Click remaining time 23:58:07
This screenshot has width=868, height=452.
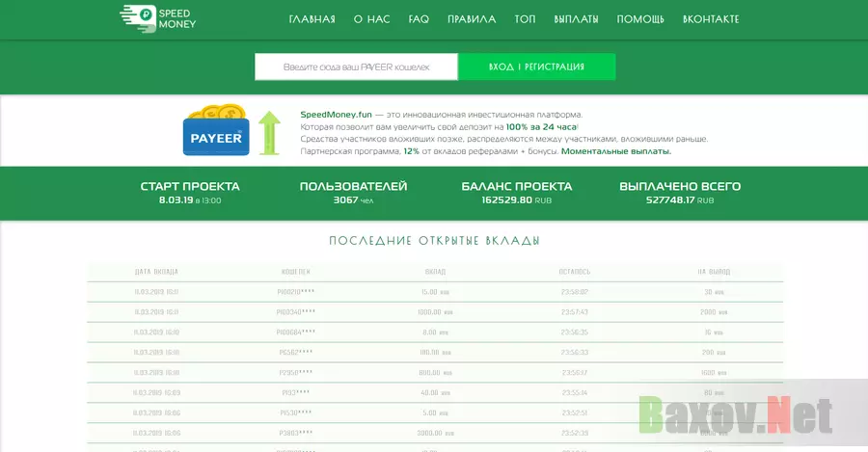pyautogui.click(x=575, y=292)
